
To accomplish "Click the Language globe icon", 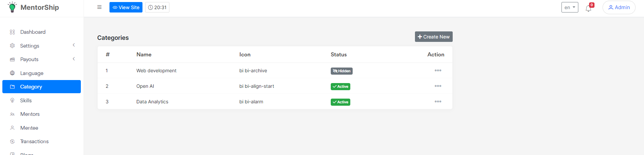I will click(12, 73).
